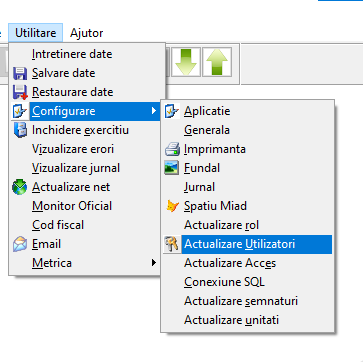The image size is (363, 362).
Task: Click the Configurare pencil icon
Action: pyautogui.click(x=20, y=111)
